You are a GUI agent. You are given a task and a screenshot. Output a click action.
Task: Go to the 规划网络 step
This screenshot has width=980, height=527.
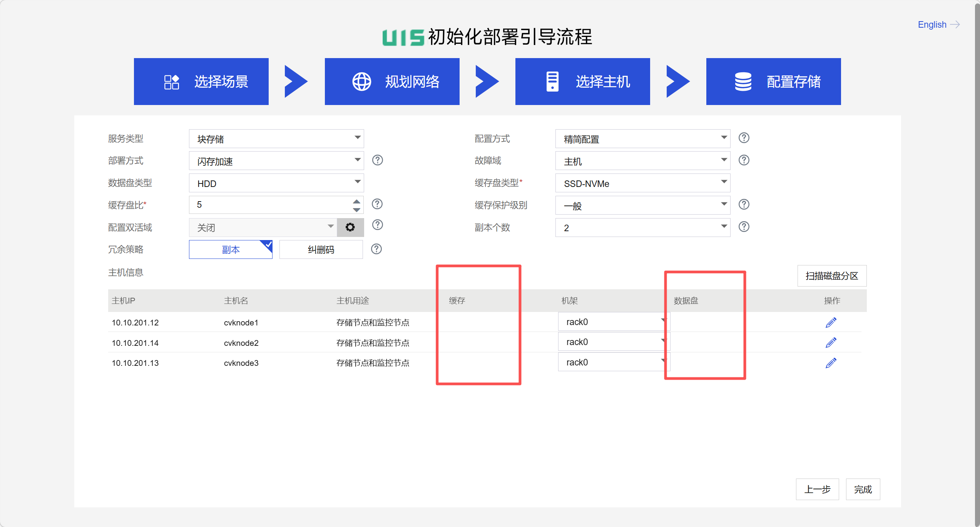392,82
